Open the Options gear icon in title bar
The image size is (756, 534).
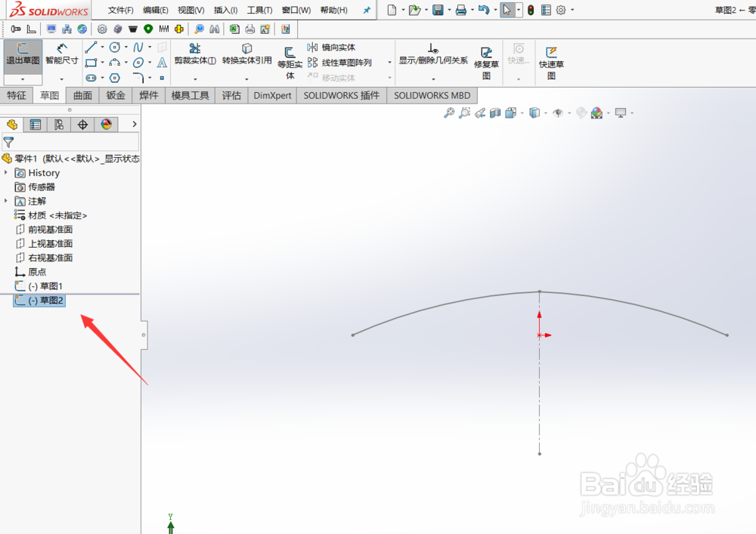(x=561, y=10)
